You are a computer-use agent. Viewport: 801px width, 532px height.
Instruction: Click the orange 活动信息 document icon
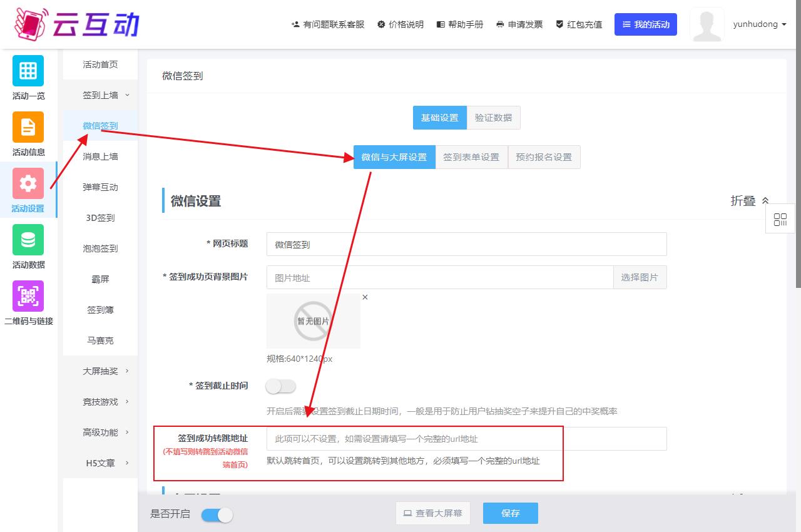pyautogui.click(x=28, y=127)
